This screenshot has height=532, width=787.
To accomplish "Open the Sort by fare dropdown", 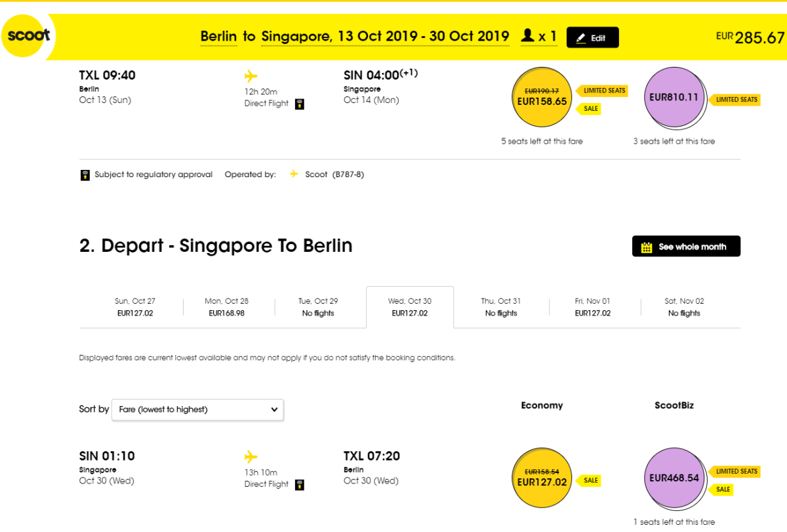I will pyautogui.click(x=197, y=409).
